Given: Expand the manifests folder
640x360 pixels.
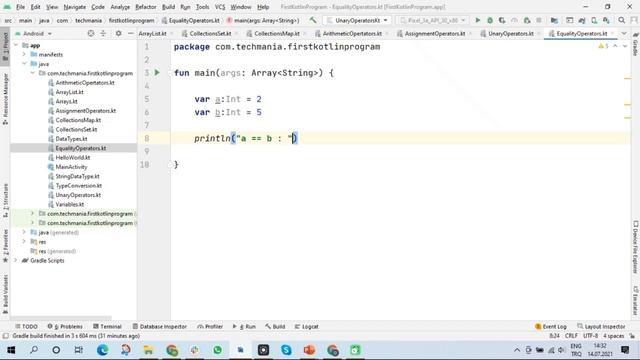Looking at the screenshot, I should point(24,54).
